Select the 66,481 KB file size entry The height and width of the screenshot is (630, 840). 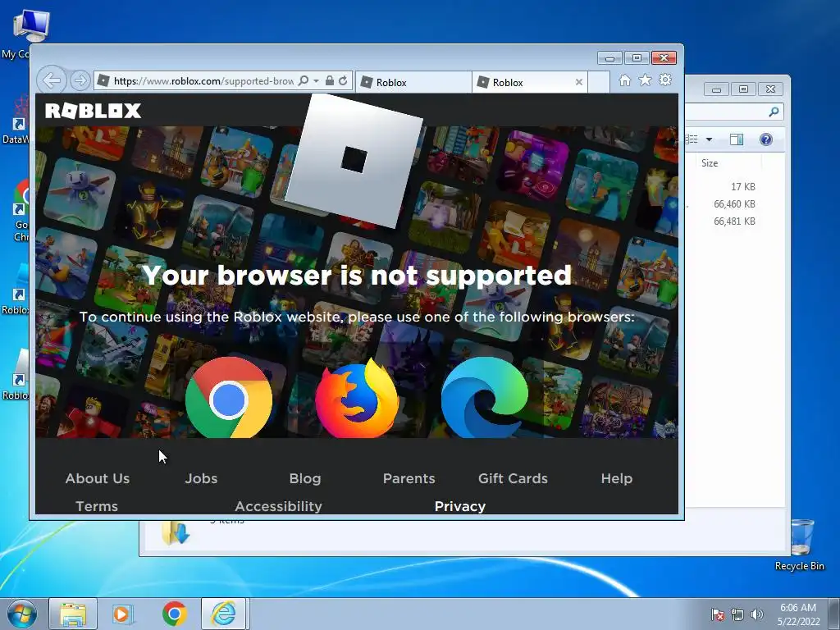734,221
